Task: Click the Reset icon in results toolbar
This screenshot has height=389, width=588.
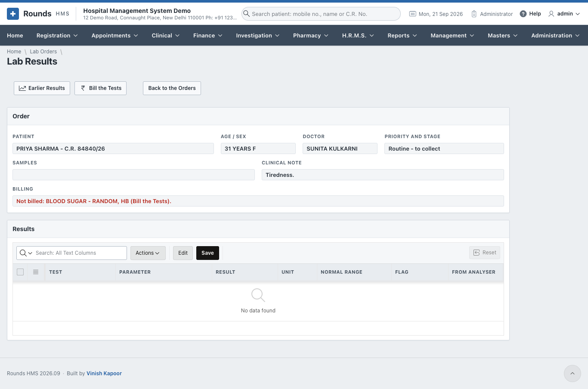Action: click(477, 253)
